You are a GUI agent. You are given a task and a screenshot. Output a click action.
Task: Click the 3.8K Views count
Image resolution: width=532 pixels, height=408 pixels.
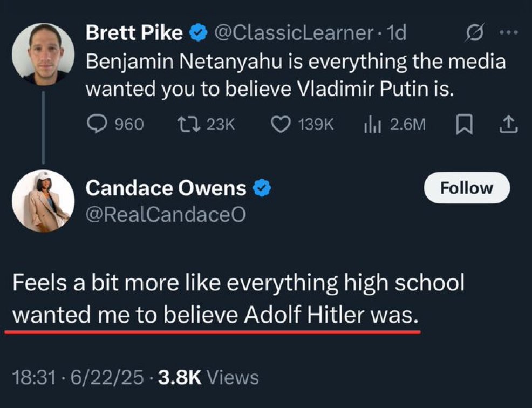pos(208,377)
